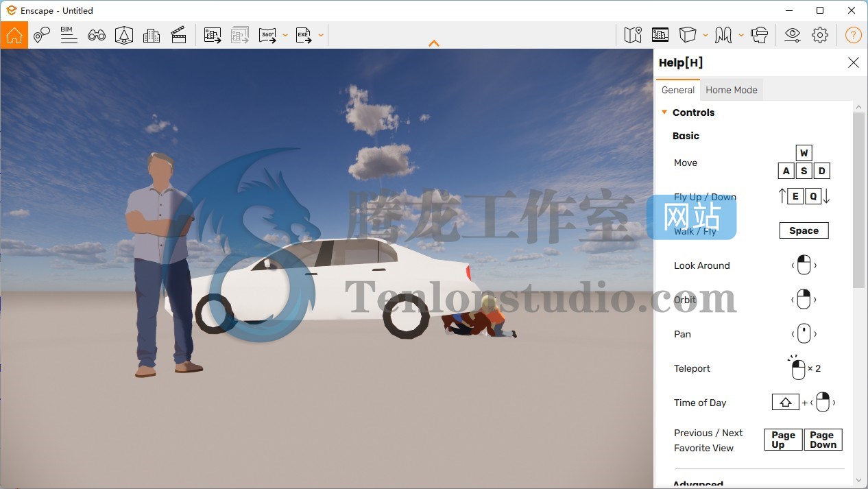Open Site Context binoculars icon
Screen dimensions: 868x489
pyautogui.click(x=97, y=35)
